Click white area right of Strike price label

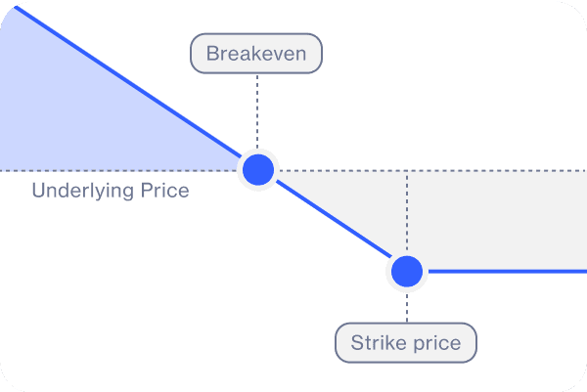coord(533,343)
